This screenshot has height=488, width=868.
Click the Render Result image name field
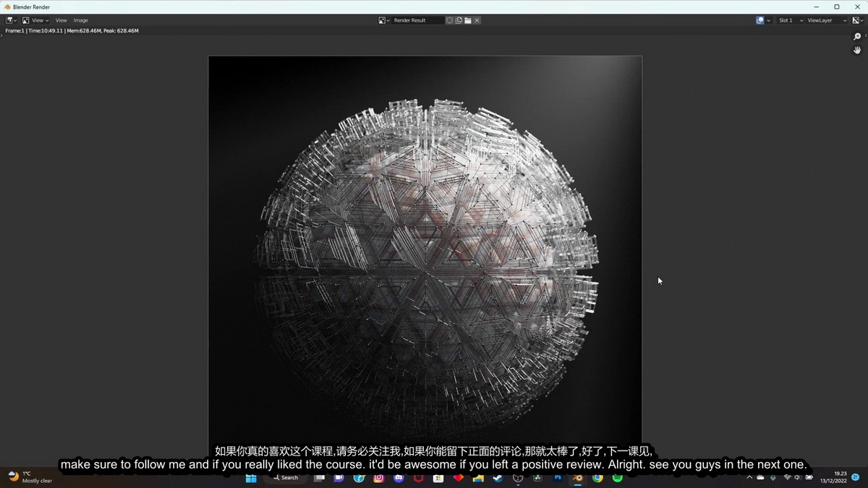click(417, 20)
